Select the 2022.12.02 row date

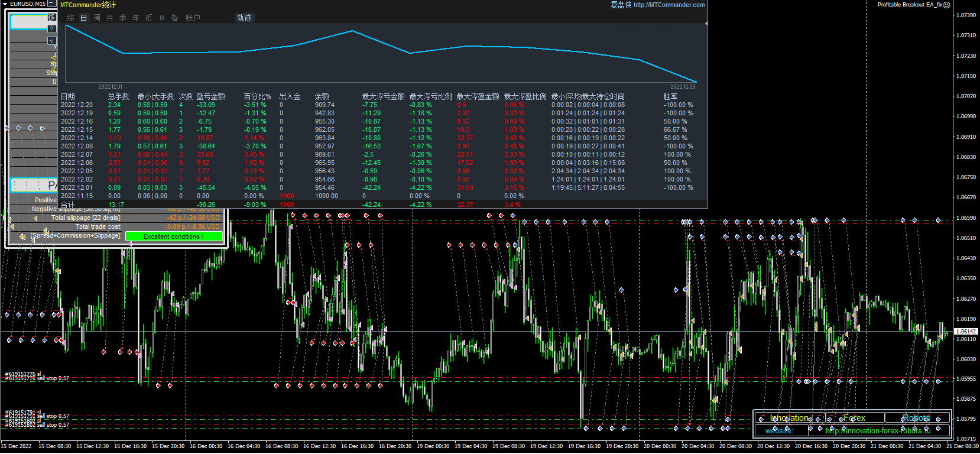[x=77, y=179]
